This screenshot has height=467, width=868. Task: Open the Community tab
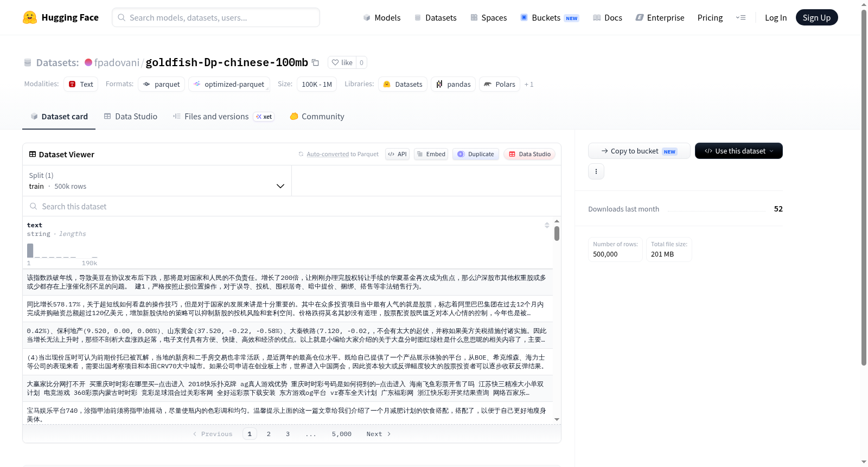click(317, 117)
